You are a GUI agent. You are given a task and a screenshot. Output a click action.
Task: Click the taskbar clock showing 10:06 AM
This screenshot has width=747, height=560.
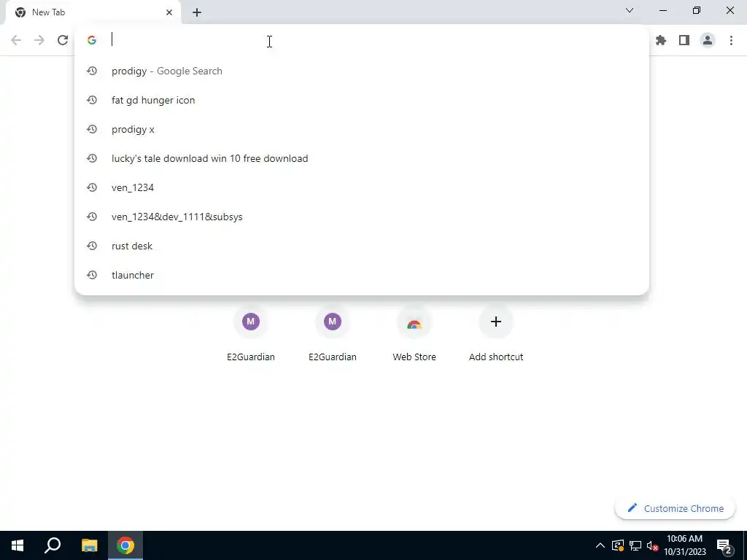(x=684, y=545)
